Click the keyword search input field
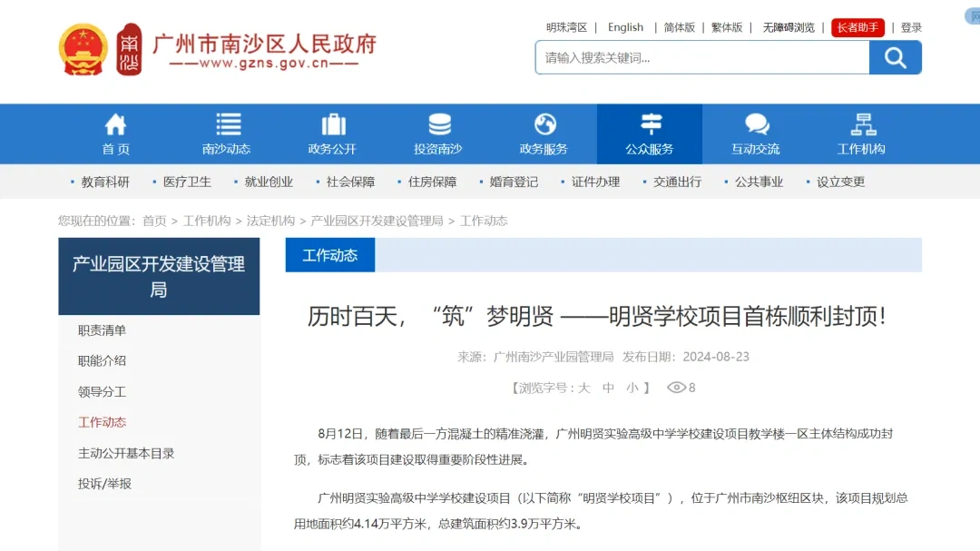Image resolution: width=980 pixels, height=551 pixels. click(701, 58)
